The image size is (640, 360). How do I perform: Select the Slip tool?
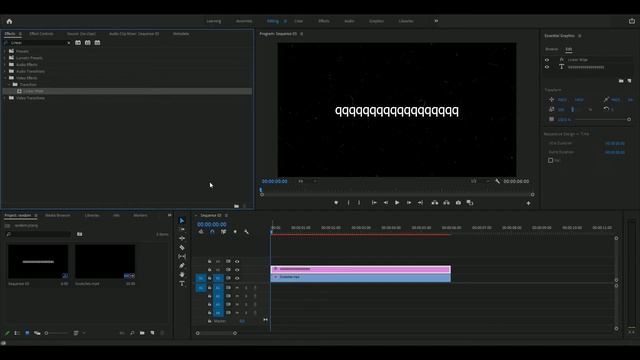click(x=182, y=256)
